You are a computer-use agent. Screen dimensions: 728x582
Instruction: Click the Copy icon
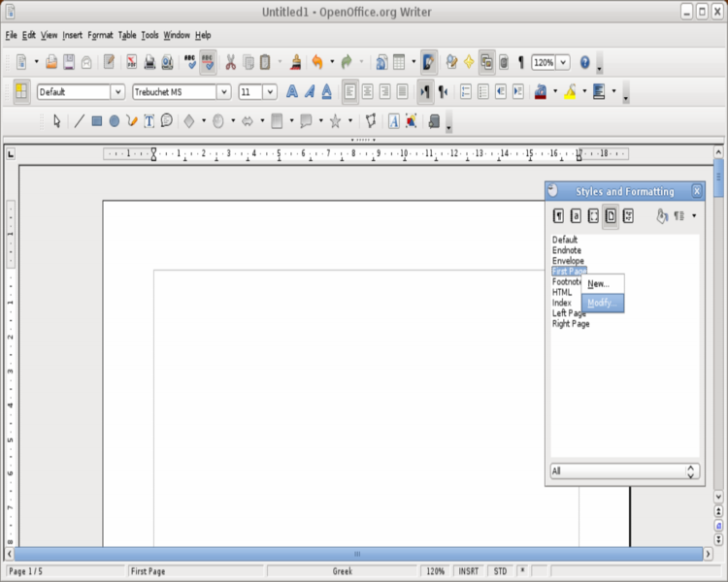248,62
